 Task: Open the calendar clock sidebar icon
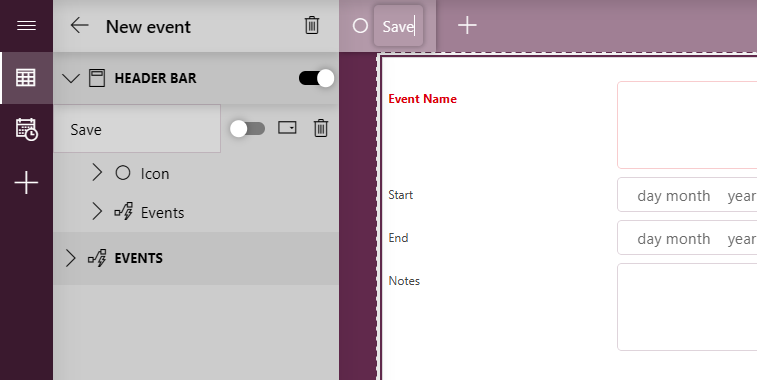coord(26,129)
